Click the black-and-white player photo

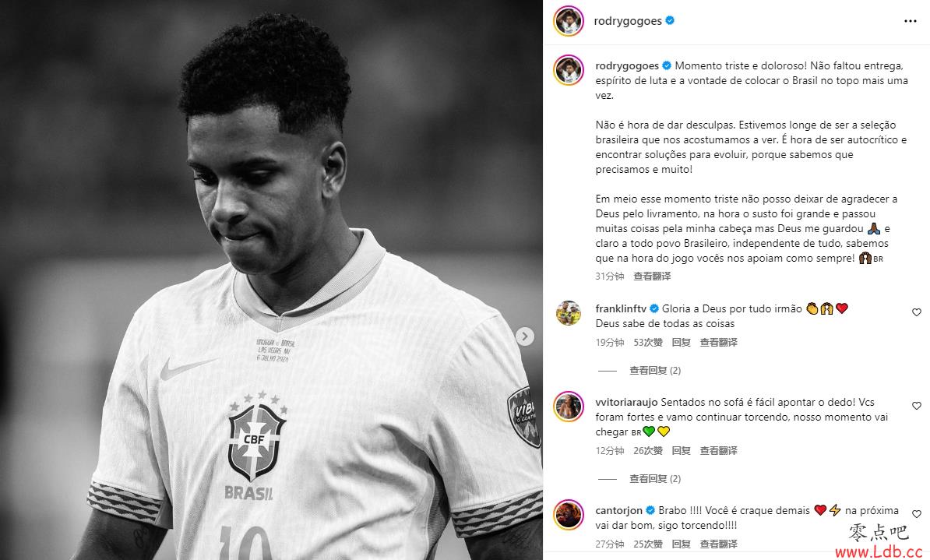271,280
